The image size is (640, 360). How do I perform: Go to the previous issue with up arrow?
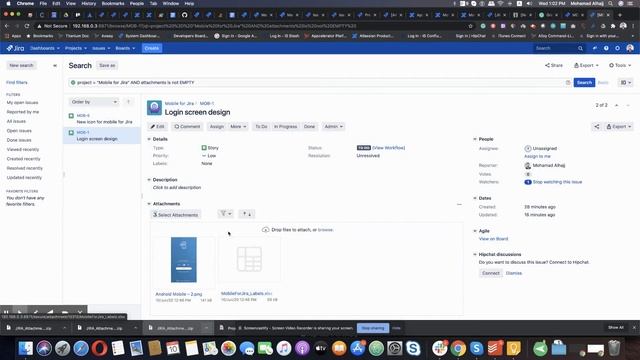[616, 105]
